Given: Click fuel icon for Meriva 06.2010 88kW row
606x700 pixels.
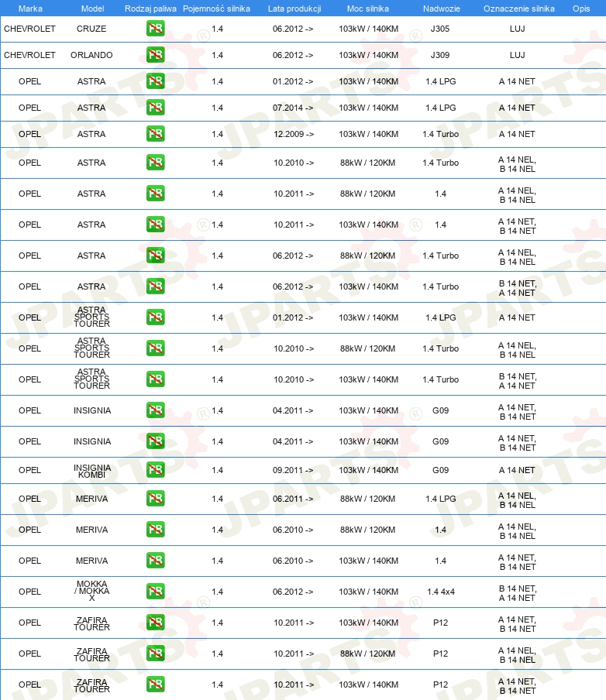Looking at the screenshot, I should pyautogui.click(x=156, y=530).
